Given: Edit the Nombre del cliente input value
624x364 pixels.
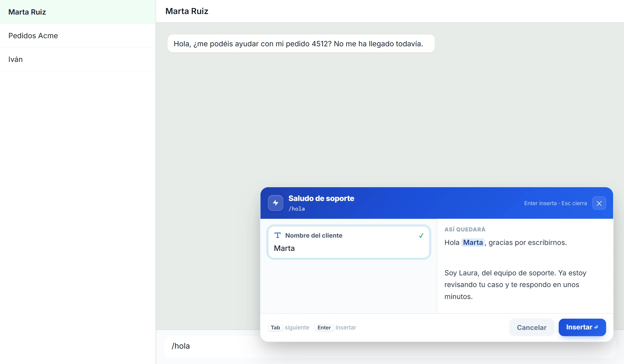Looking at the screenshot, I should (348, 248).
